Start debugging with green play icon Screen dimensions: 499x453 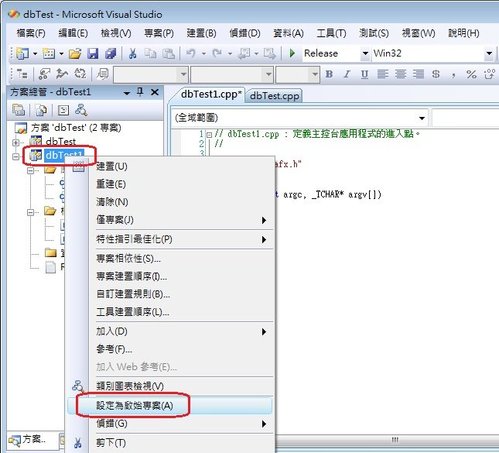coord(292,53)
